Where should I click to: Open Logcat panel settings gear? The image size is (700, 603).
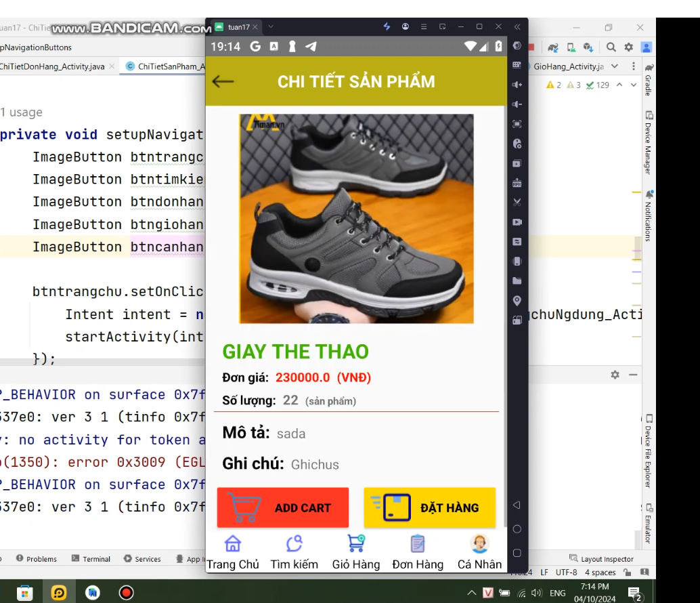[x=615, y=375]
